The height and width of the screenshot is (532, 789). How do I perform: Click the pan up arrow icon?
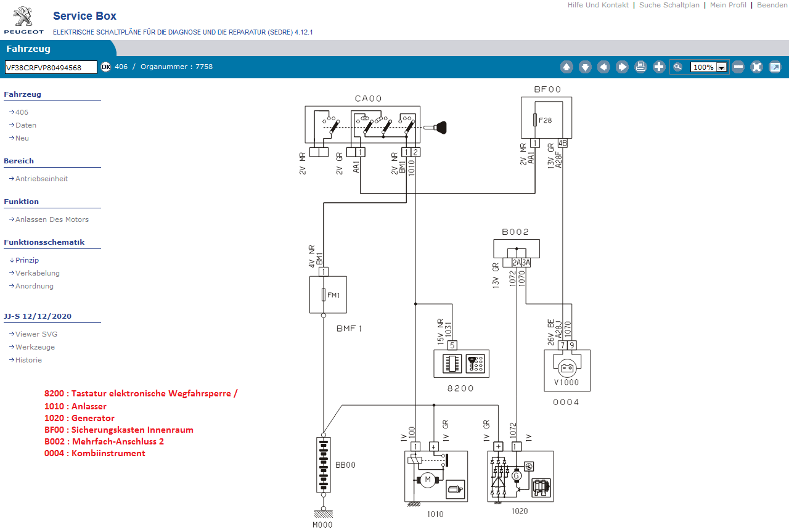tap(566, 67)
